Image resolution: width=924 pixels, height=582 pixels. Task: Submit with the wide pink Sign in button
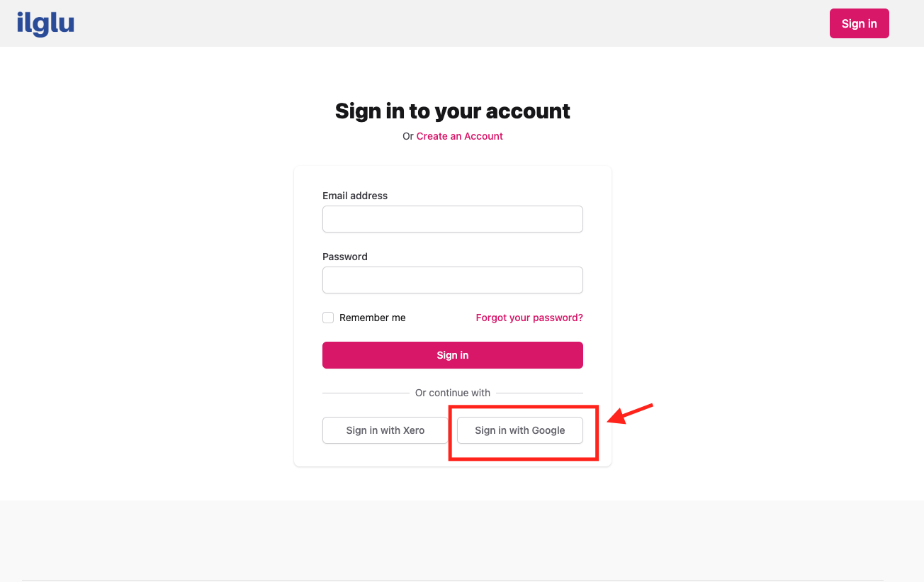[x=453, y=355]
